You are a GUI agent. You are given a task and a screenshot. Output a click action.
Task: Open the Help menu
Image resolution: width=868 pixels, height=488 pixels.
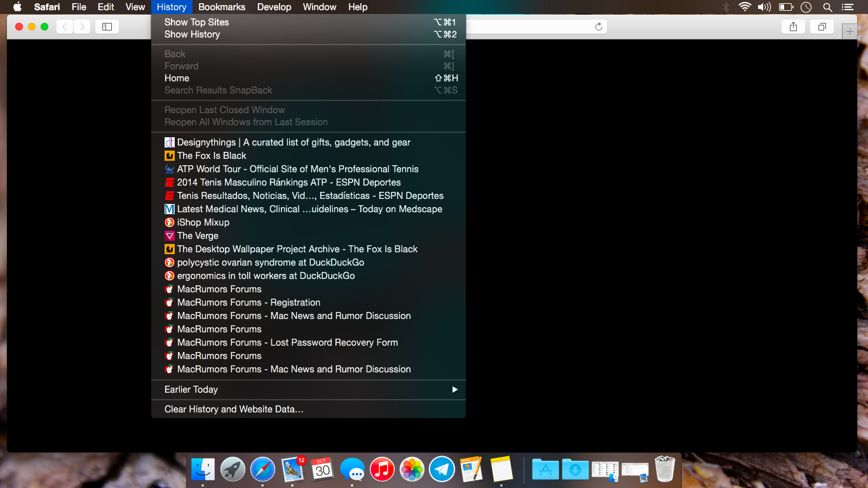pos(358,7)
